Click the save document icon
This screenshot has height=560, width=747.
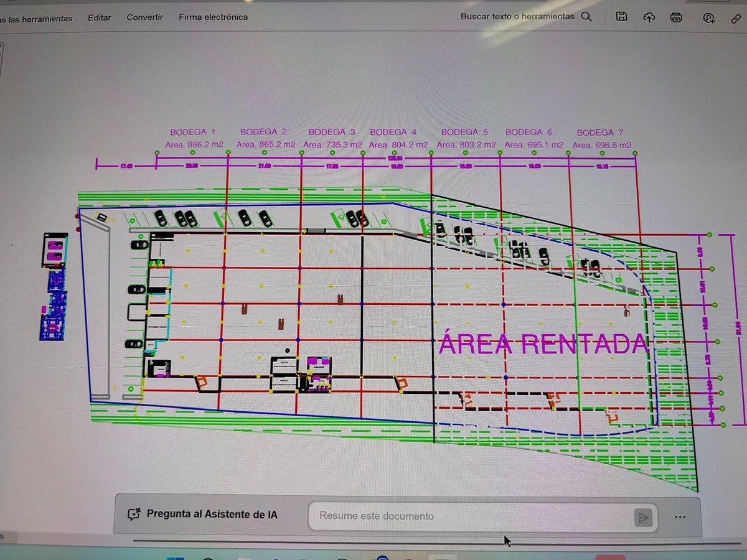[x=621, y=17]
